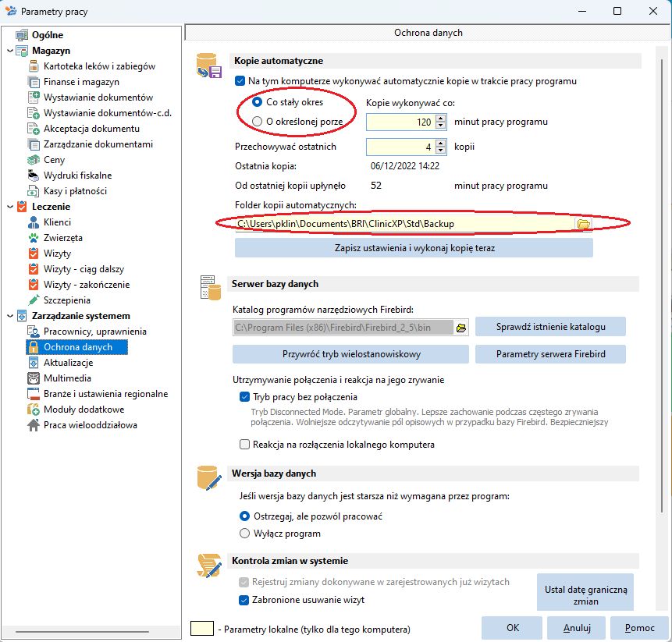Select the O określonej porze option

click(257, 122)
